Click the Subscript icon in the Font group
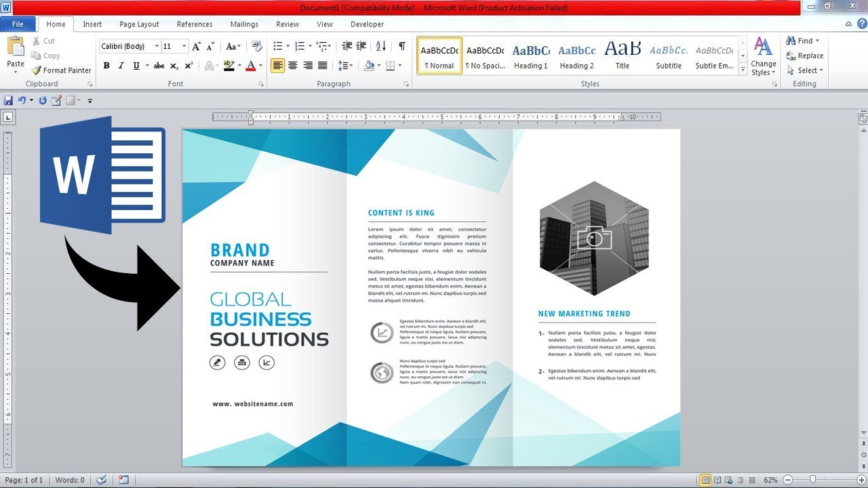The width and height of the screenshot is (868, 488). click(x=174, y=64)
